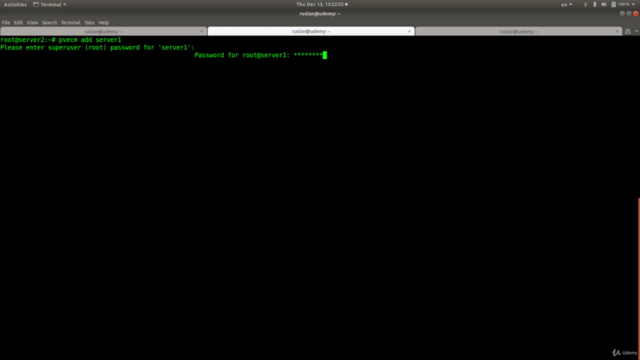Screen dimensions: 640x360
Task: Click 'Password for root@server1:' text
Action: pyautogui.click(x=242, y=55)
